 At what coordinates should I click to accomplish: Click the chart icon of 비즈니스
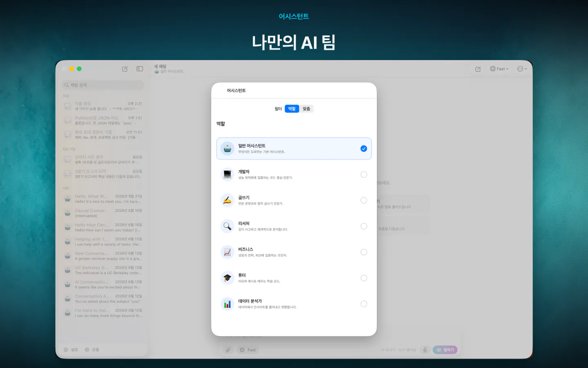coord(227,252)
